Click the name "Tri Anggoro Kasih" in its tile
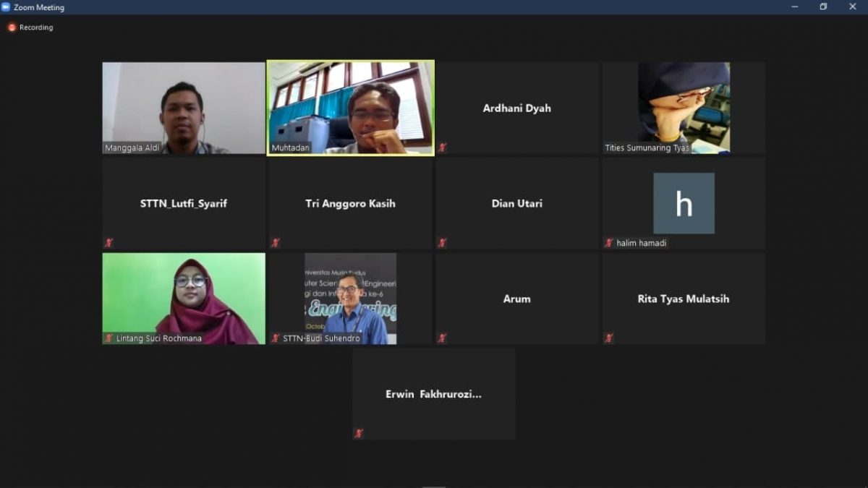Viewport: 868px width, 488px height. 351,204
